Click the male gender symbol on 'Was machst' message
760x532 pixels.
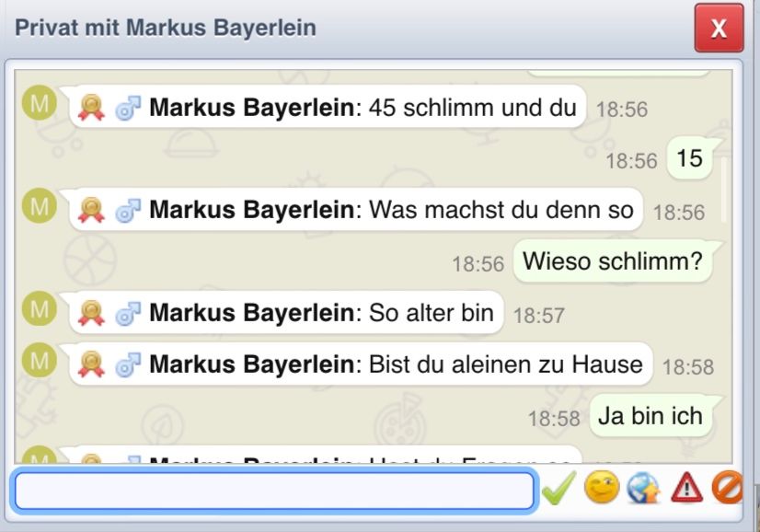(128, 211)
